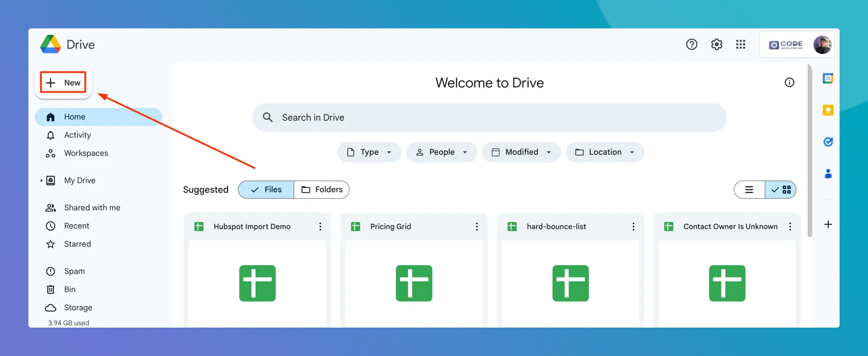Click the New button
This screenshot has width=868, height=356.
pyautogui.click(x=63, y=82)
